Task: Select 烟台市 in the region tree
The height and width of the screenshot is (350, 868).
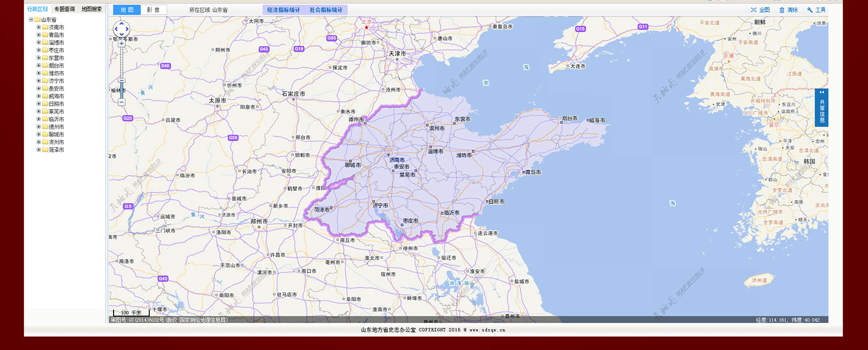Action: tap(57, 65)
